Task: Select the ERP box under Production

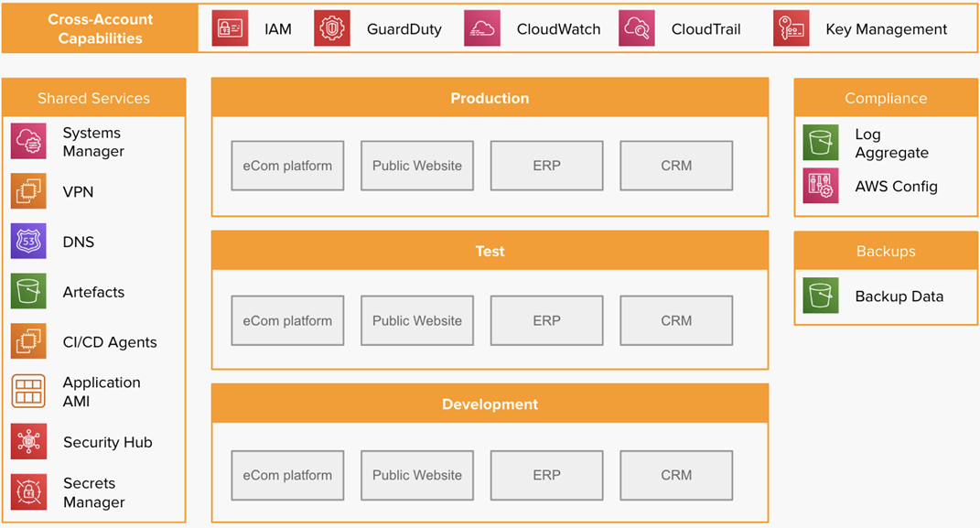Action: [x=547, y=166]
